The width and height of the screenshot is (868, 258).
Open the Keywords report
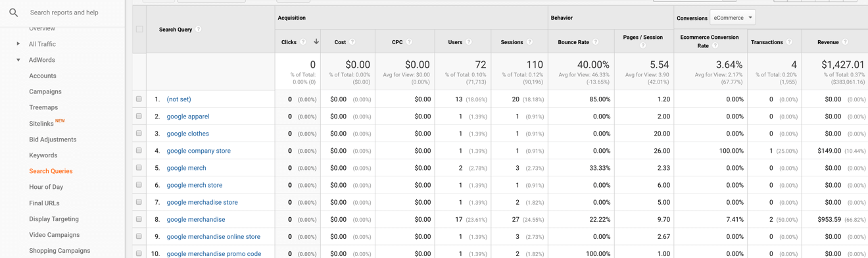[x=43, y=155]
